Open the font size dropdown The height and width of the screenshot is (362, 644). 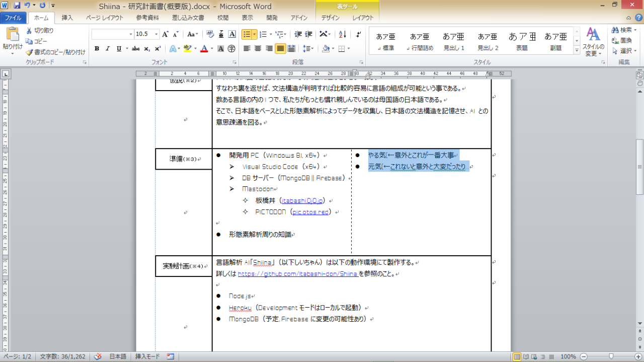pos(156,34)
